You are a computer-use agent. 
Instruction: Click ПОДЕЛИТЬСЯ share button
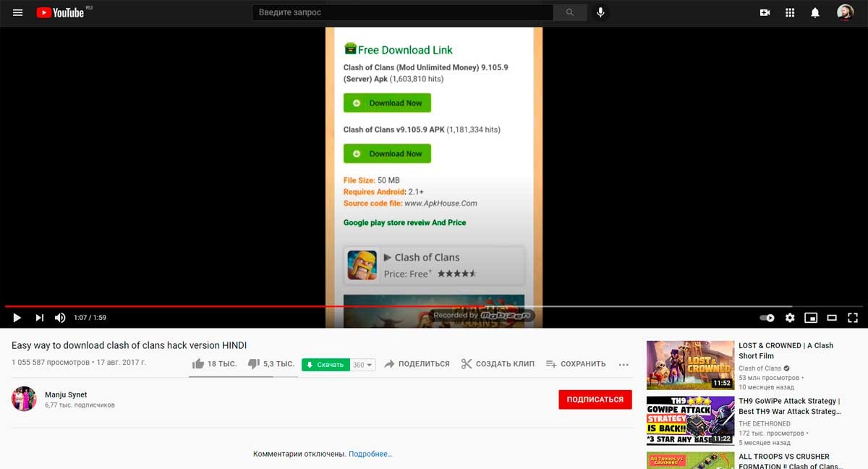click(417, 364)
